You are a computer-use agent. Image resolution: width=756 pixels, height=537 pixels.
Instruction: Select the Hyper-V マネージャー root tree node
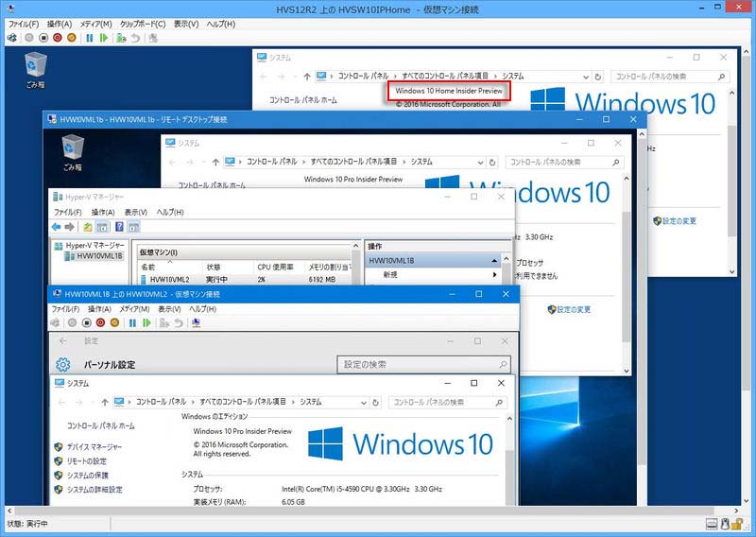90,246
